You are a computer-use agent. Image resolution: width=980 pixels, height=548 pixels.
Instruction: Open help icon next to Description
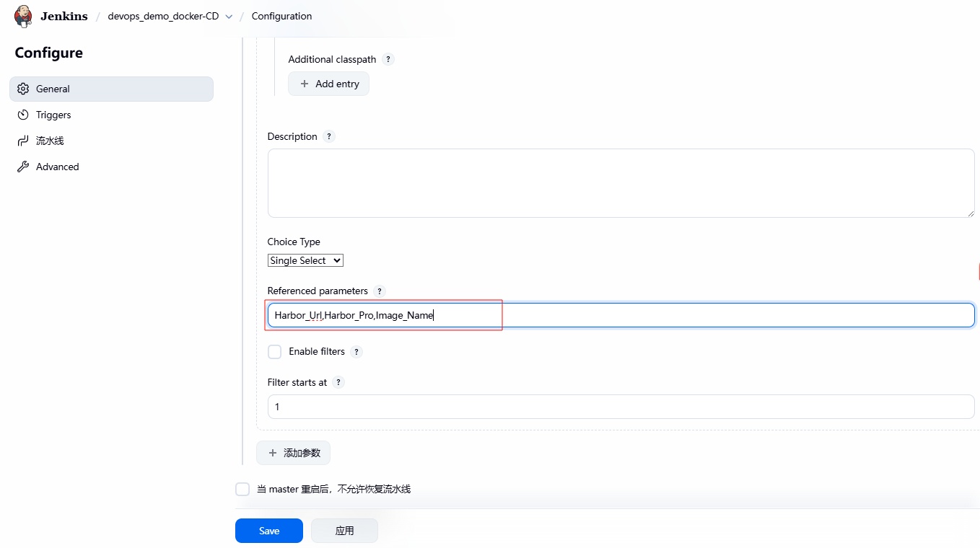tap(329, 136)
